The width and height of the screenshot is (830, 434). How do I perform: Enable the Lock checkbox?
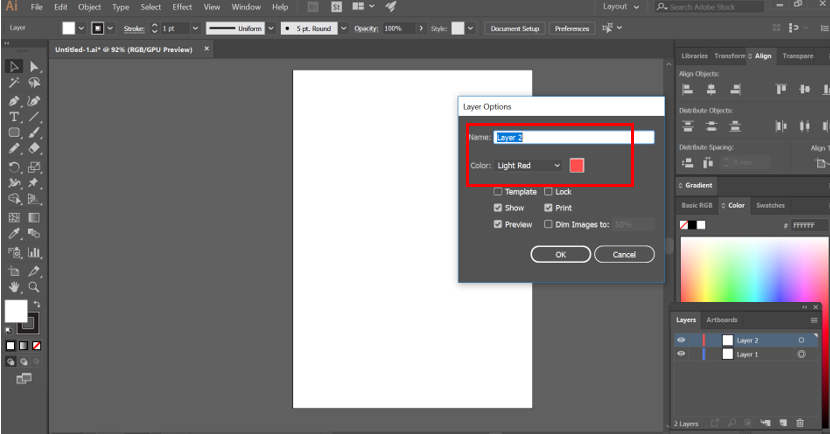(x=548, y=192)
